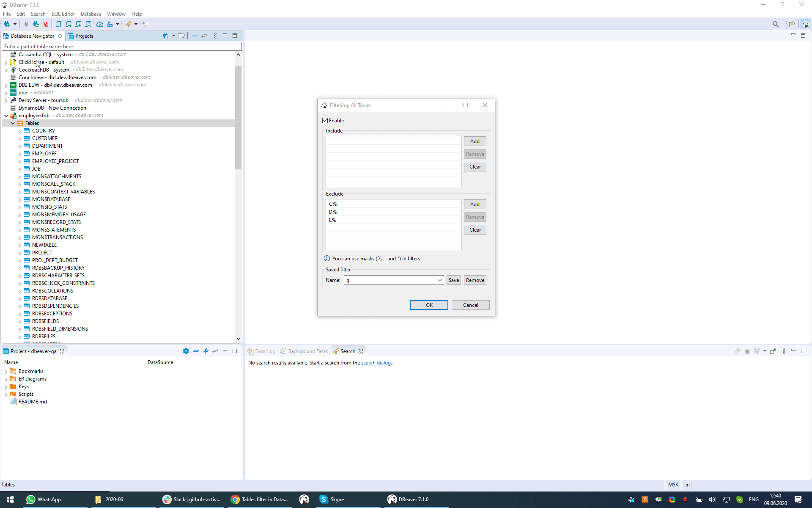Clear the Exclude filter list

tap(475, 229)
